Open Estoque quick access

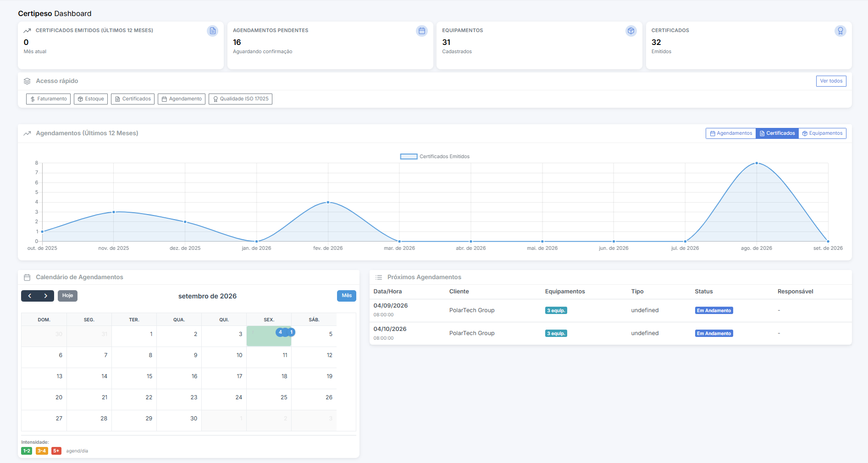(x=91, y=99)
